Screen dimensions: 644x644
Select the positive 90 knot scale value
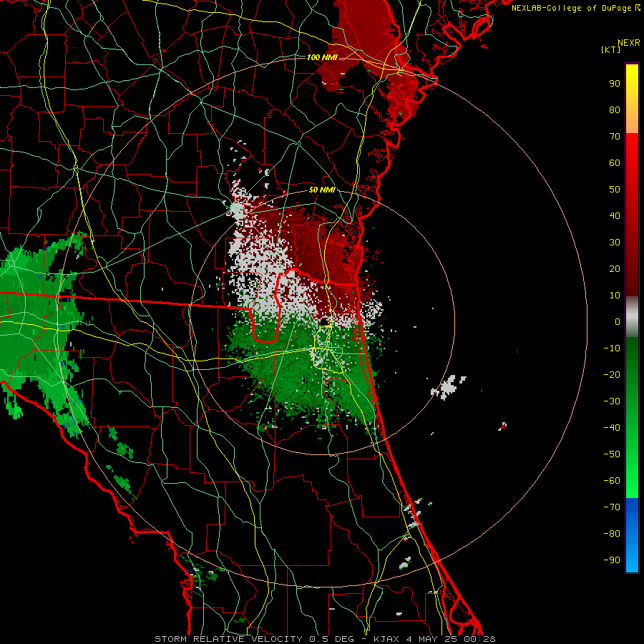(x=615, y=84)
